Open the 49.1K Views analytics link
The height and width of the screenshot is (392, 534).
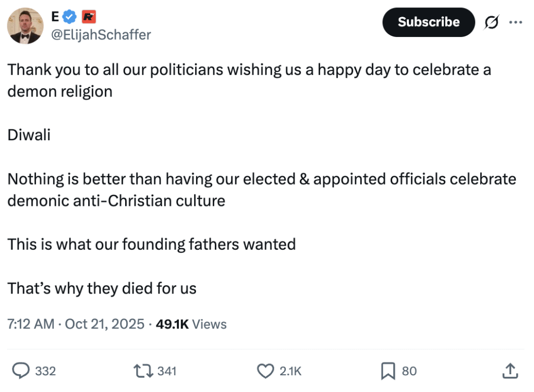[191, 324]
